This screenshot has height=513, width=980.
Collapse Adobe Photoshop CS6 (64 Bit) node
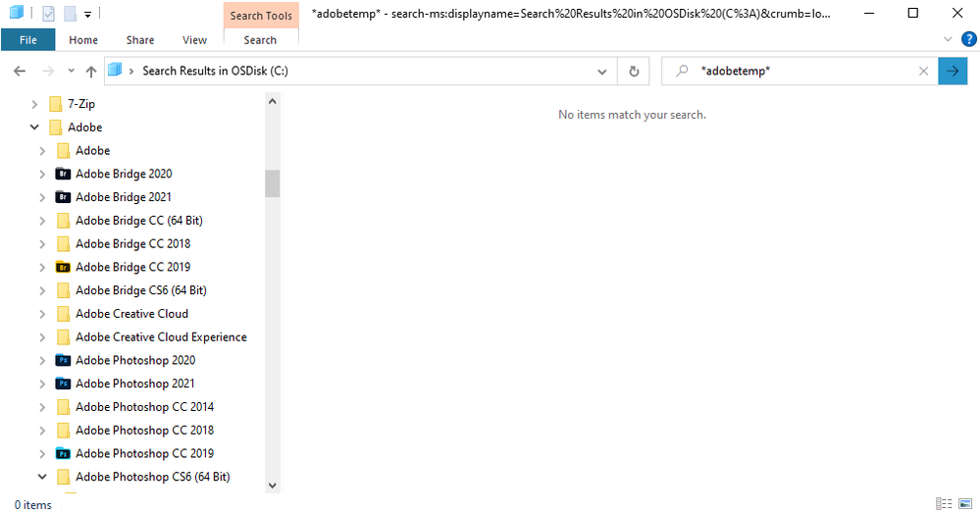tap(42, 477)
